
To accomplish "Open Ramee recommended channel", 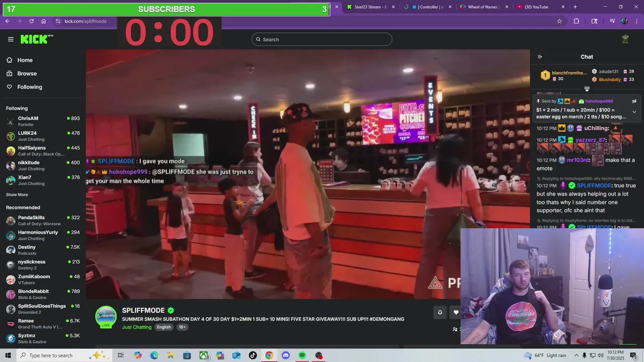I will point(43,323).
